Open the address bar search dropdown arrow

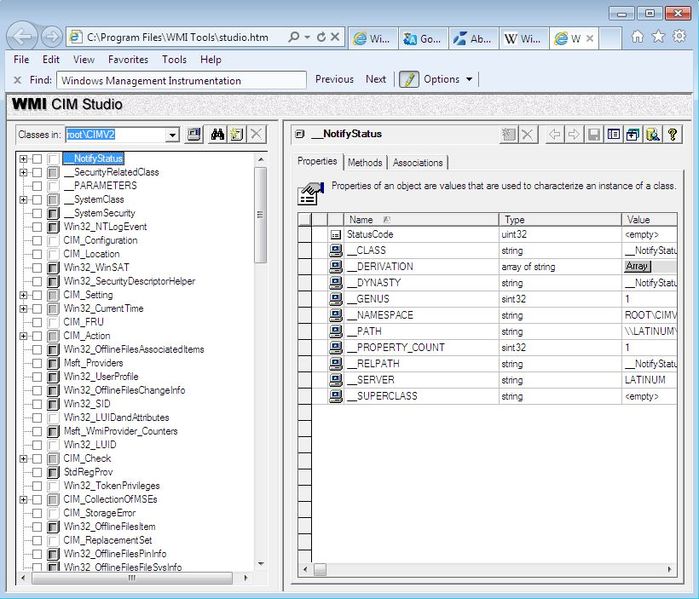307,37
